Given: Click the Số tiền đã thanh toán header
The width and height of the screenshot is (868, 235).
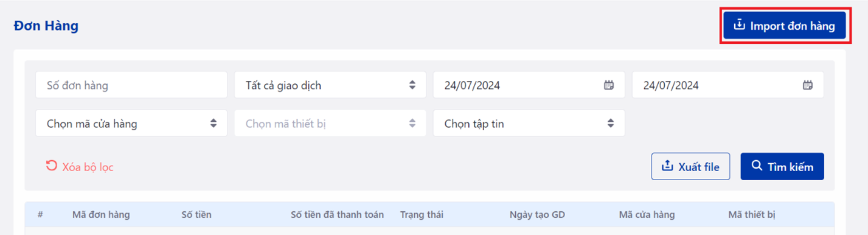Looking at the screenshot, I should 338,214.
